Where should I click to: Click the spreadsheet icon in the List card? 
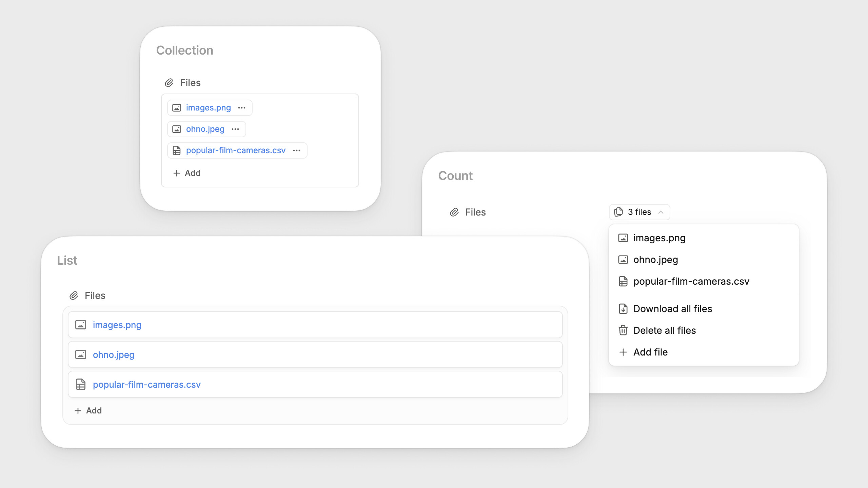tap(81, 384)
